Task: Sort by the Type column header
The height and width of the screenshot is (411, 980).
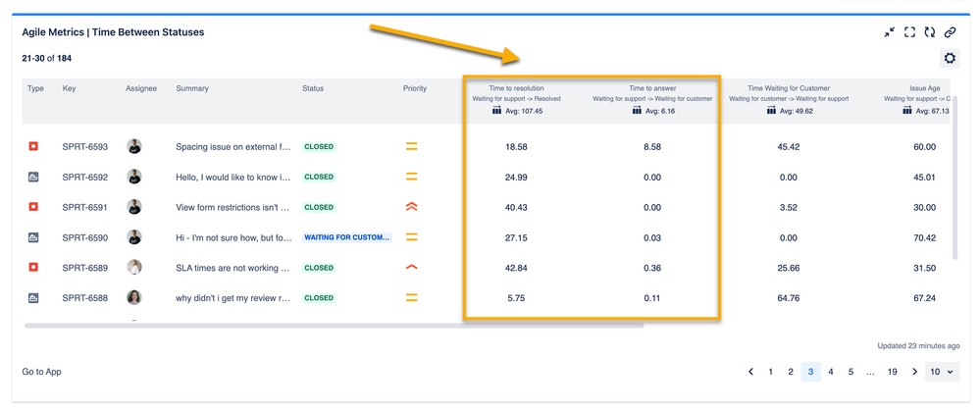Action: (x=35, y=88)
